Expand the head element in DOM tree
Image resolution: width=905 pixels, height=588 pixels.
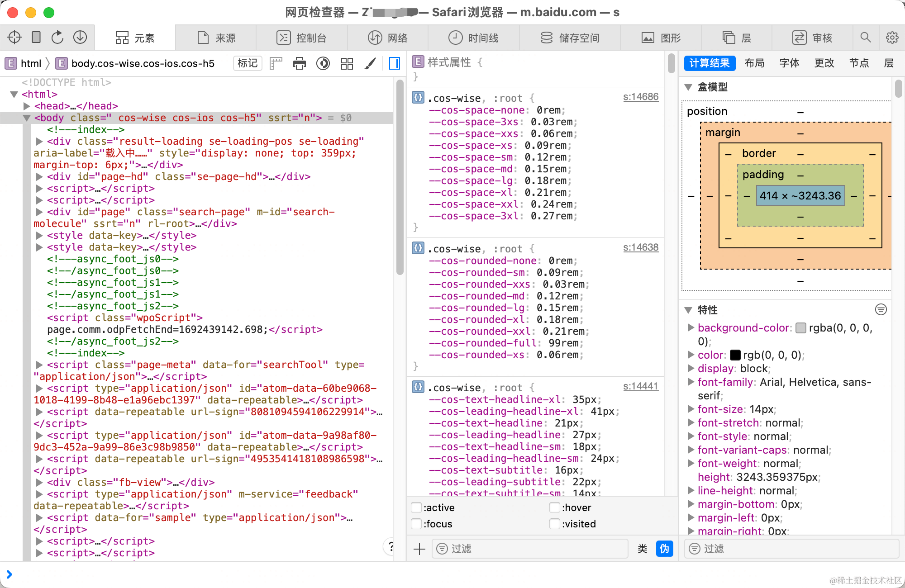coord(27,106)
